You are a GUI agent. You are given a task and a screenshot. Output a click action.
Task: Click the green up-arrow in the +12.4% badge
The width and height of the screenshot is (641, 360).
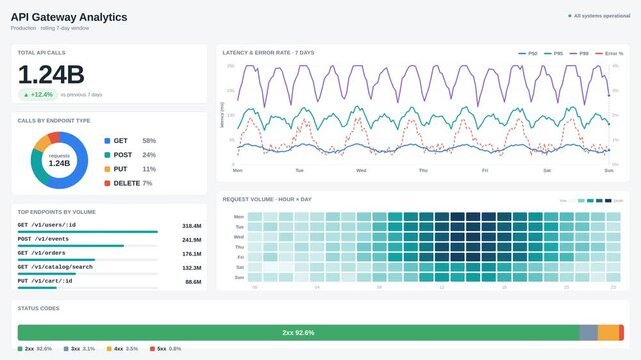click(x=26, y=95)
